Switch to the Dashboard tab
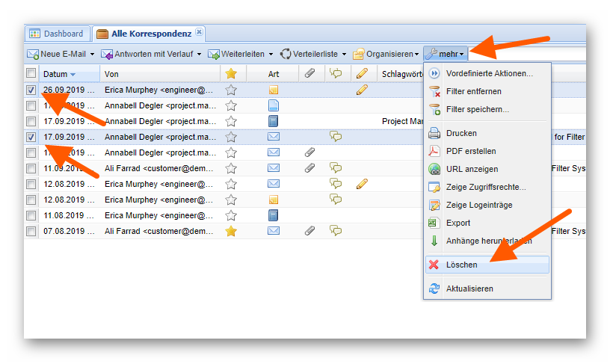The width and height of the screenshot is (610, 364). tap(58, 34)
